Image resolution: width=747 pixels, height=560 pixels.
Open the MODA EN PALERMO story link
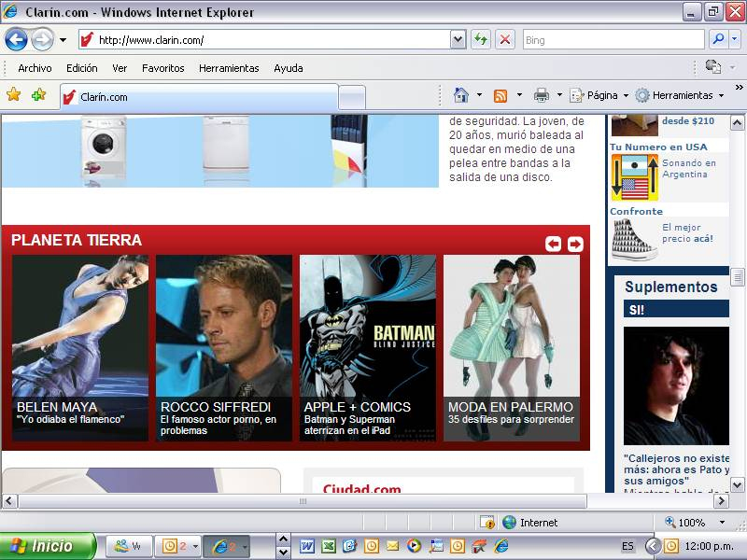511,407
